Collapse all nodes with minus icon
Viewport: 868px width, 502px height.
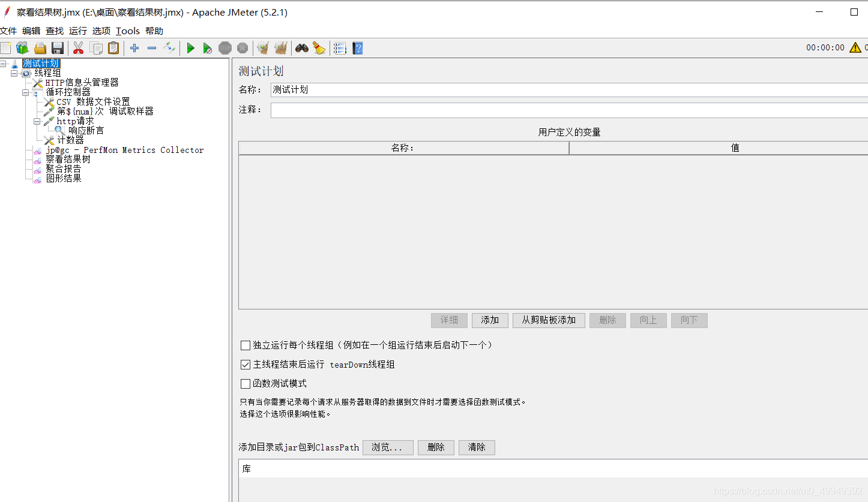(152, 48)
